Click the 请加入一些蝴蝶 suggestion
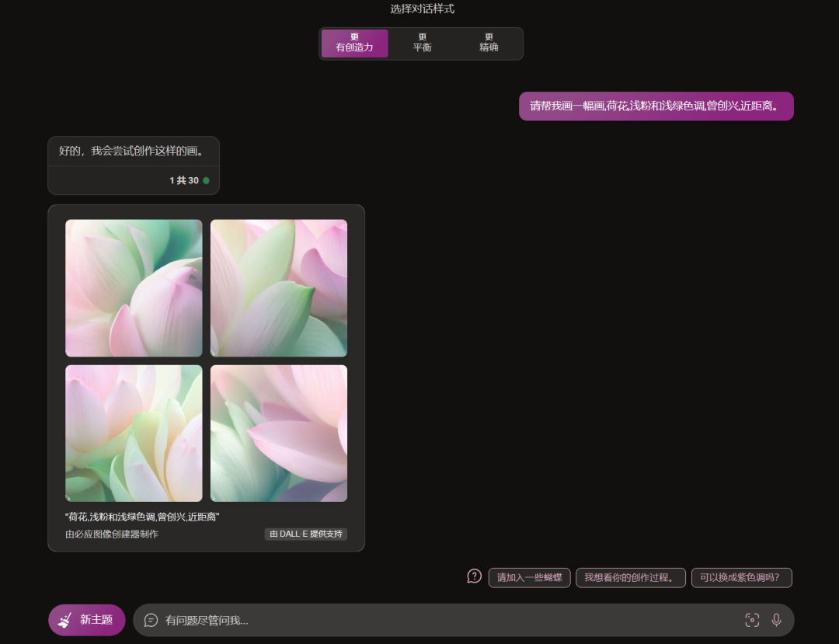The height and width of the screenshot is (644, 839). [529, 578]
